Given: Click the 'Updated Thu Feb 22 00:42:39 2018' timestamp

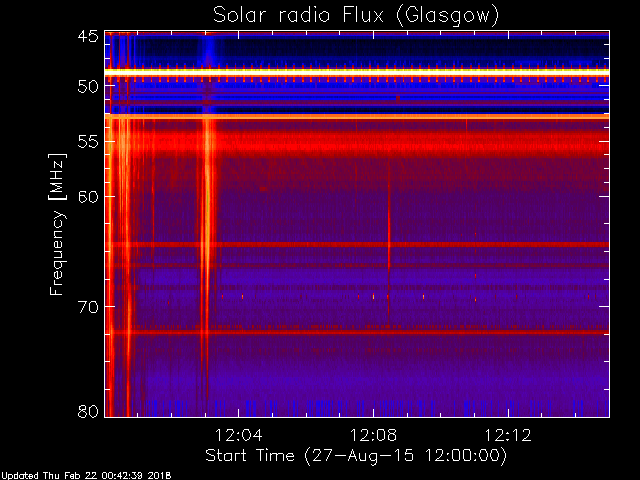Looking at the screenshot, I should tap(86, 476).
